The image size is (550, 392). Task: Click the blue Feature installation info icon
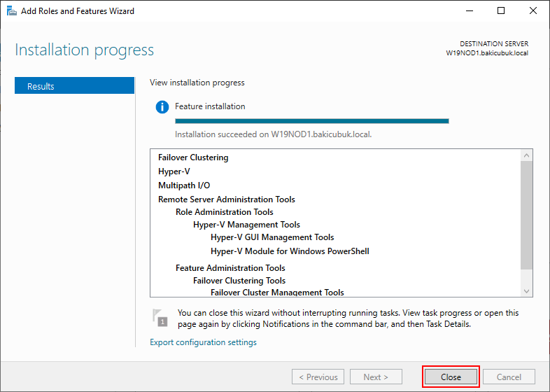coord(162,106)
